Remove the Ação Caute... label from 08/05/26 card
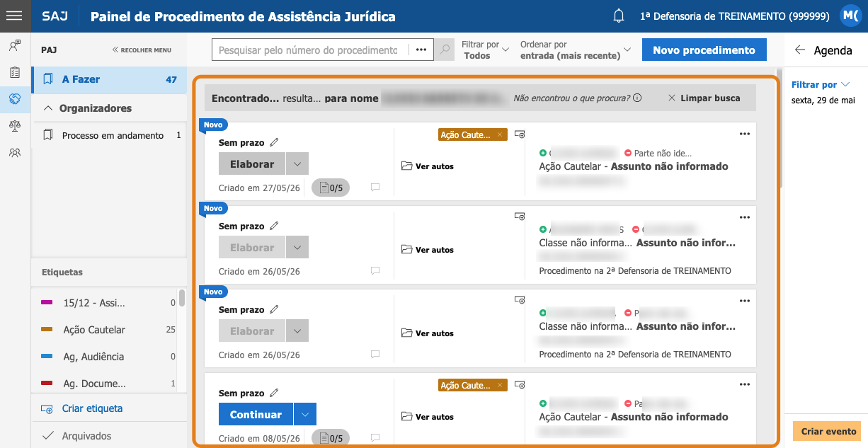Viewport: 868px width, 448px height. pos(500,385)
